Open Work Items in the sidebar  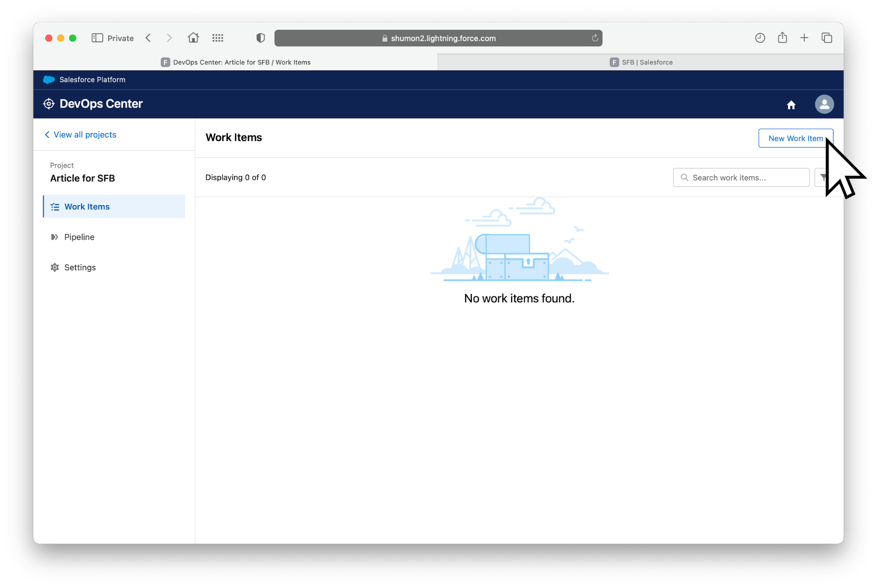point(114,207)
